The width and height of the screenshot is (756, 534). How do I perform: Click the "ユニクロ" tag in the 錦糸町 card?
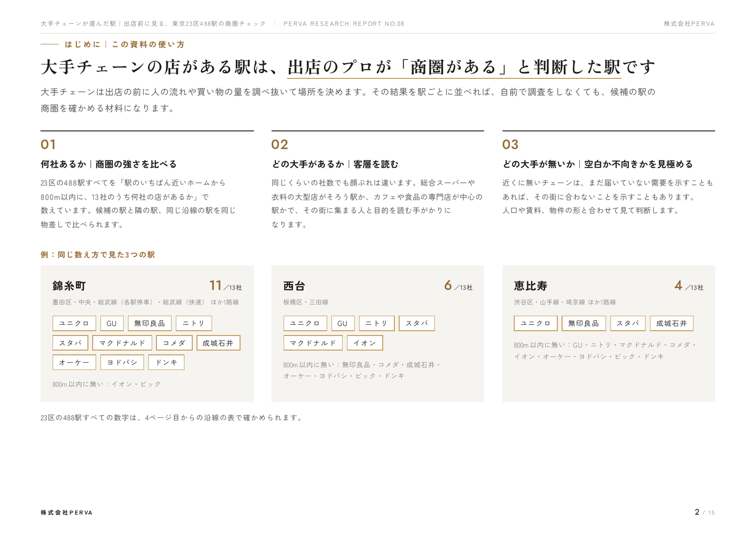74,323
